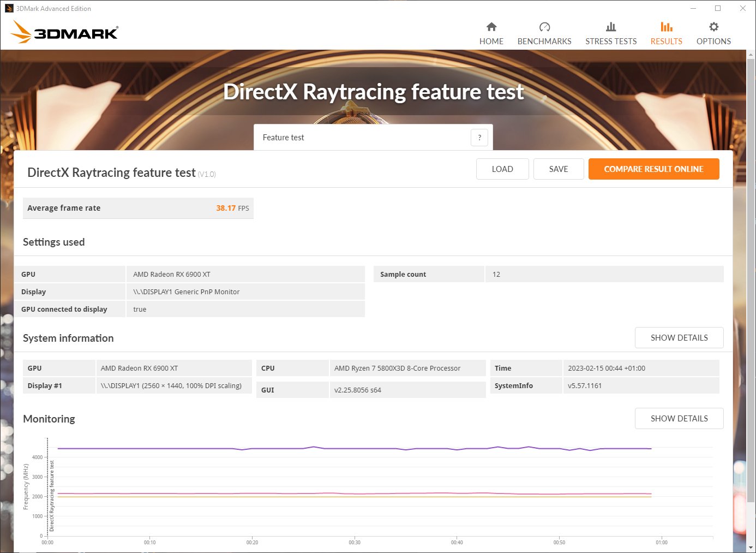This screenshot has height=553, width=756.
Task: Go to the BENCHMARKS tab label
Action: [544, 41]
